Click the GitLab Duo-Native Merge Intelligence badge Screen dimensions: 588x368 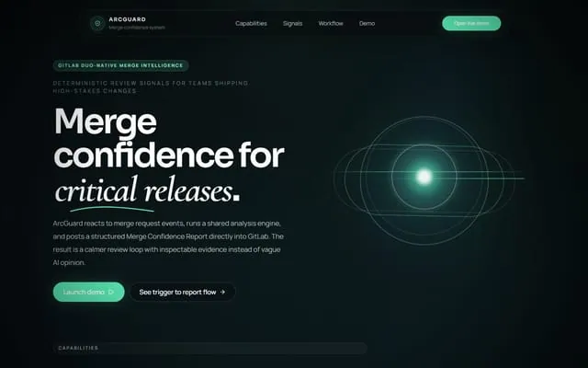pyautogui.click(x=120, y=65)
